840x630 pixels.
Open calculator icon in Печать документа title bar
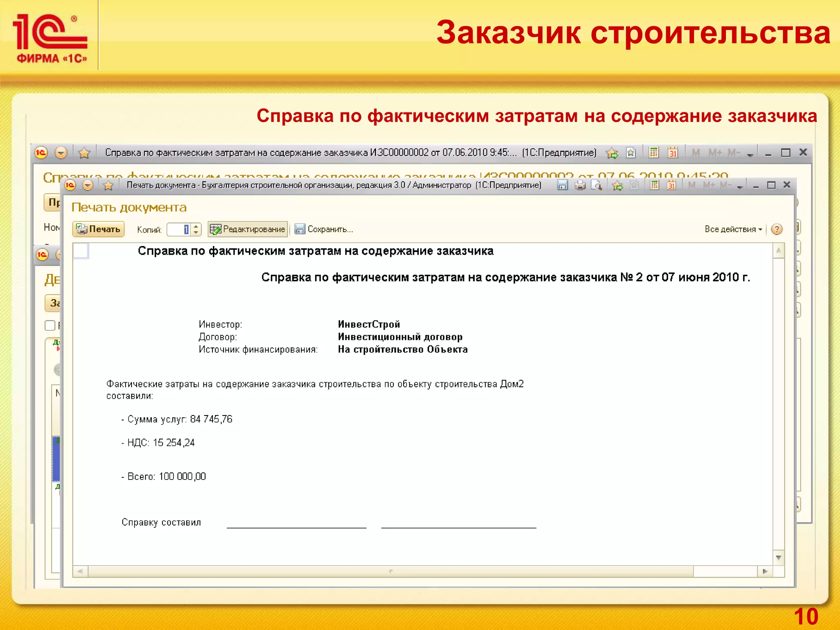tap(655, 185)
